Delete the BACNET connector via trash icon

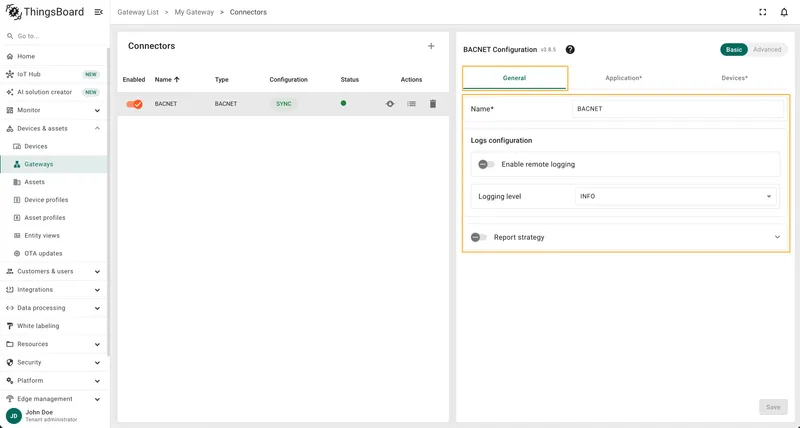433,104
